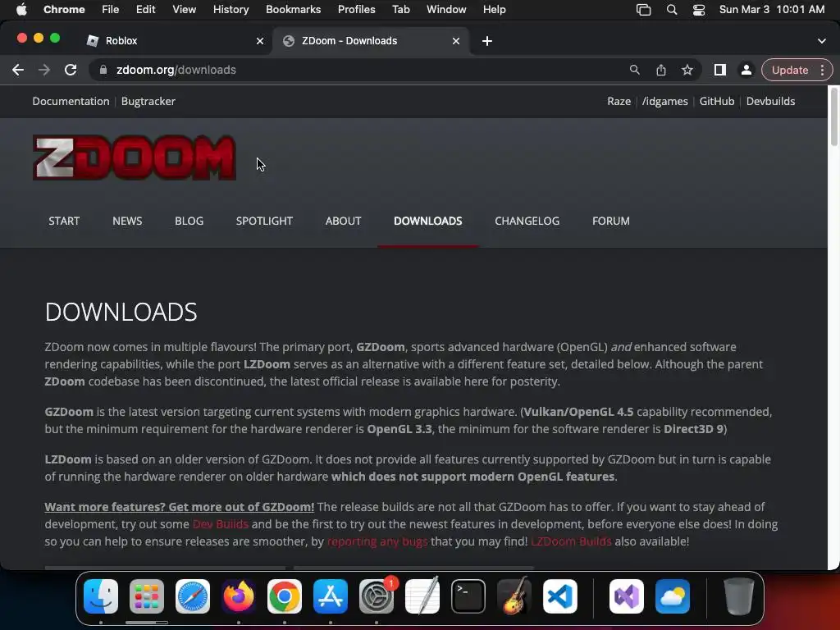Click the page vertical scrollbar thumb
Viewport: 840px width, 630px height.
point(833,116)
